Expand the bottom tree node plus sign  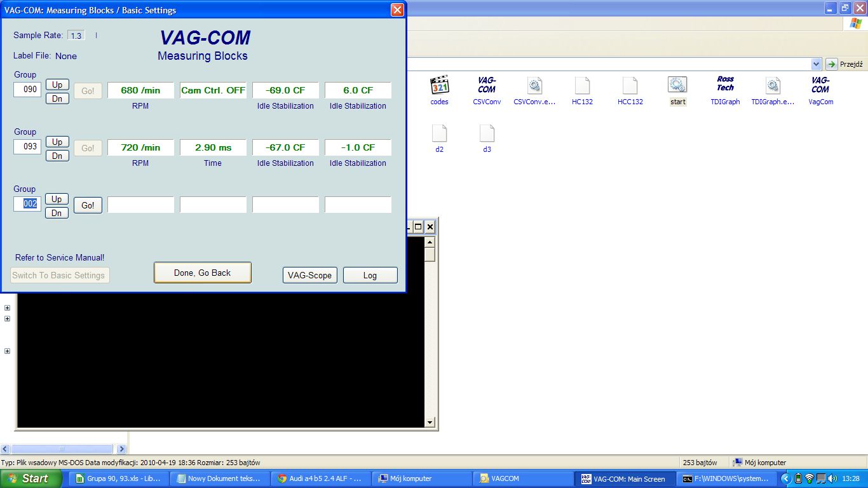(x=8, y=351)
